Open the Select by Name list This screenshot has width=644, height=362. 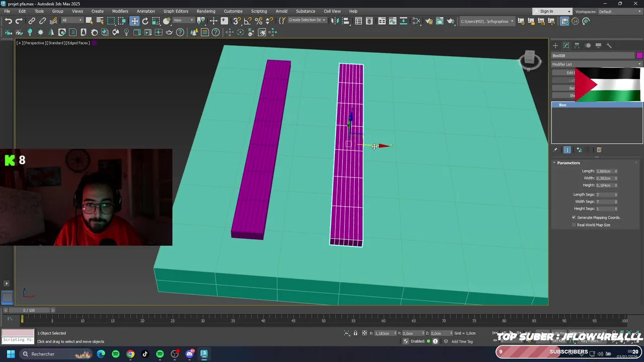100,21
